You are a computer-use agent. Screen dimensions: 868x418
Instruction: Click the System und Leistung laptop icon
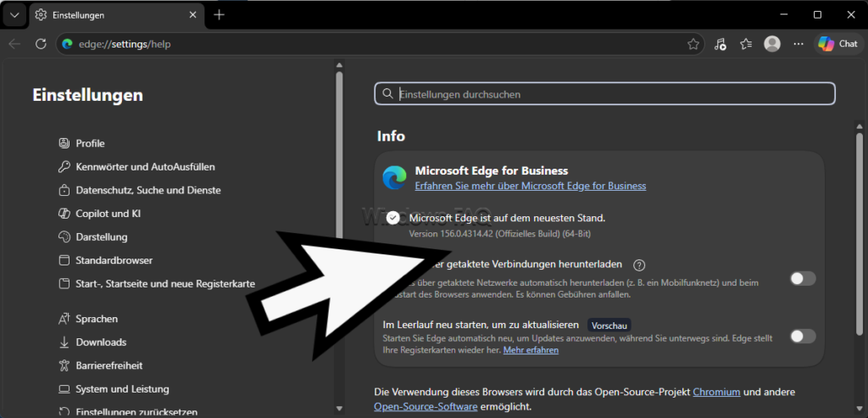click(x=64, y=389)
